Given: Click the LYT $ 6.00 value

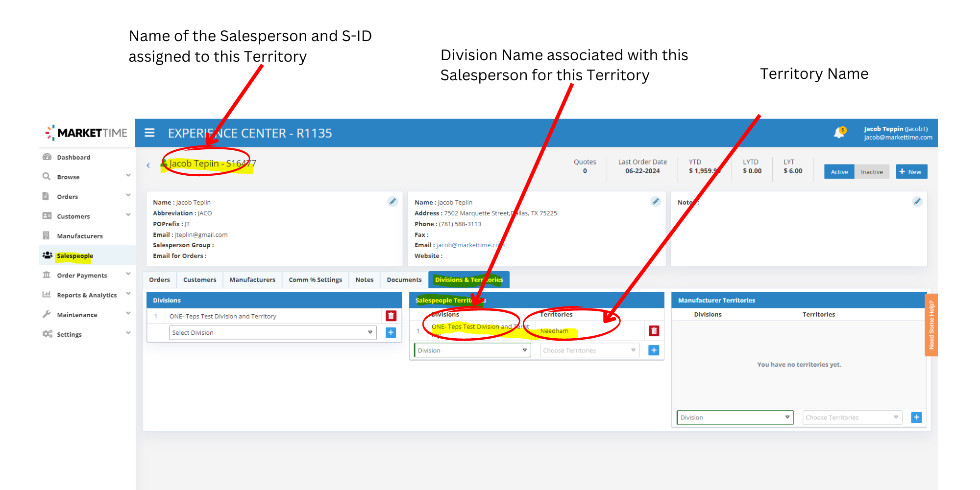Looking at the screenshot, I should [x=793, y=171].
